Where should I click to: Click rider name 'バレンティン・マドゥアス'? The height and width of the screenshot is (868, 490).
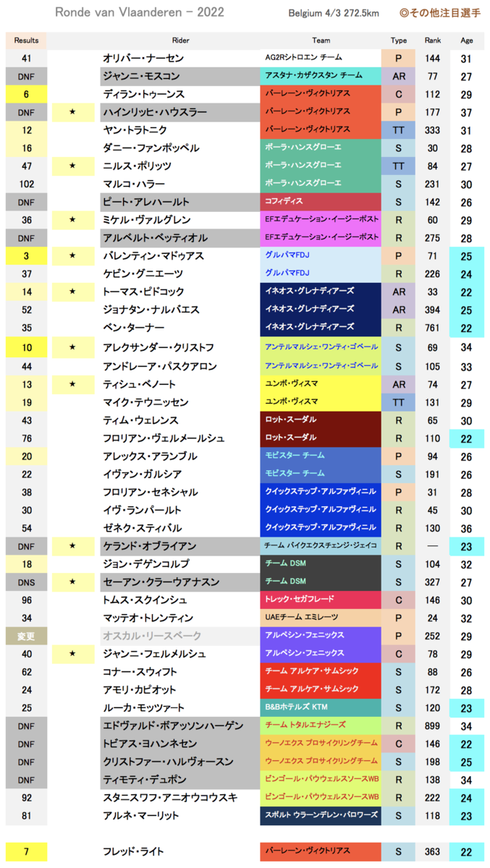(x=153, y=256)
